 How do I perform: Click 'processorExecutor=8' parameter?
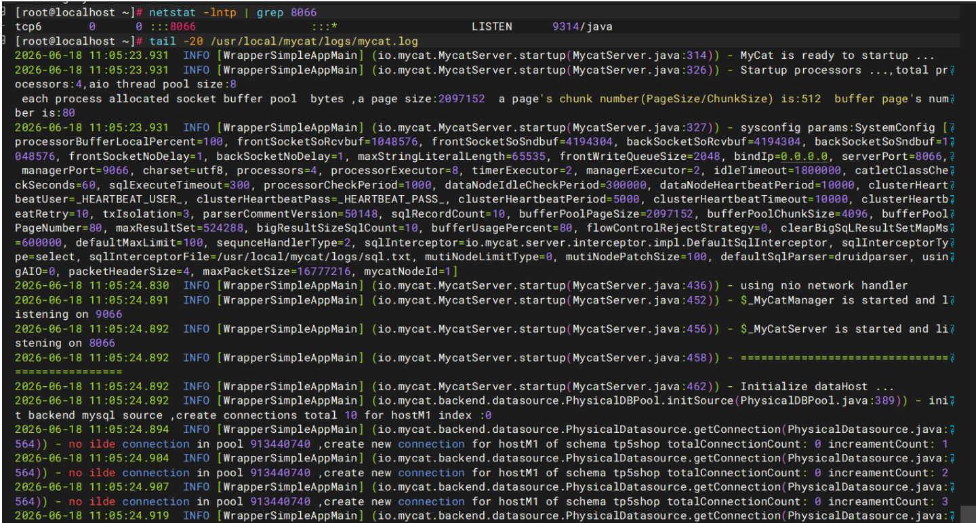(394, 171)
